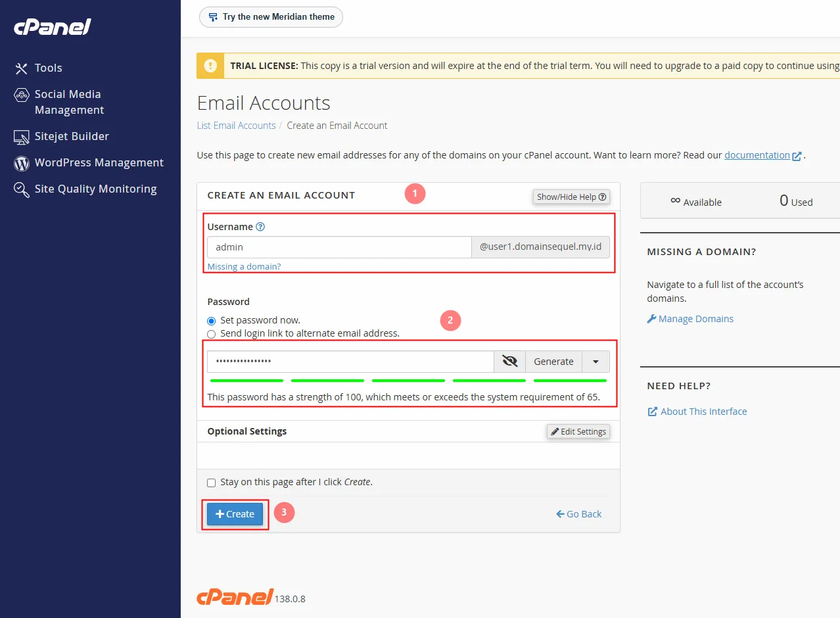This screenshot has height=618, width=840.
Task: Click the cPanel footer logo
Action: (235, 596)
